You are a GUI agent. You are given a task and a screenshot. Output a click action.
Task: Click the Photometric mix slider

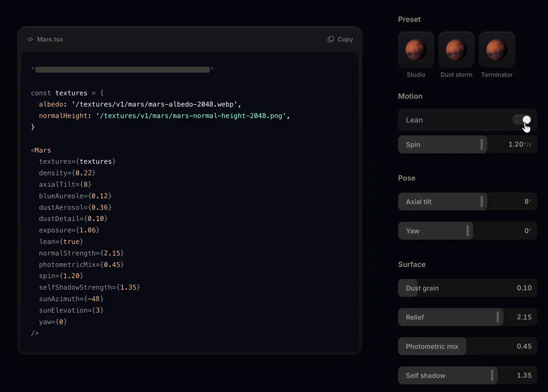tap(468, 346)
